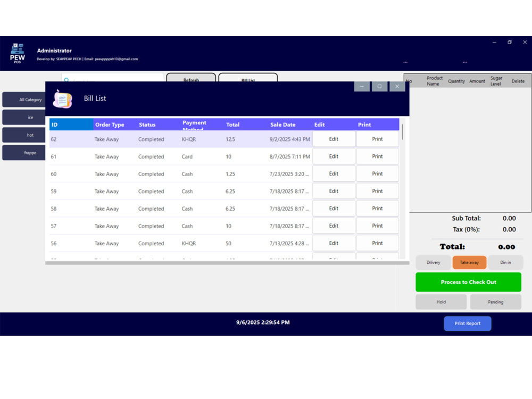Select the bill row with ID 62

(224, 139)
